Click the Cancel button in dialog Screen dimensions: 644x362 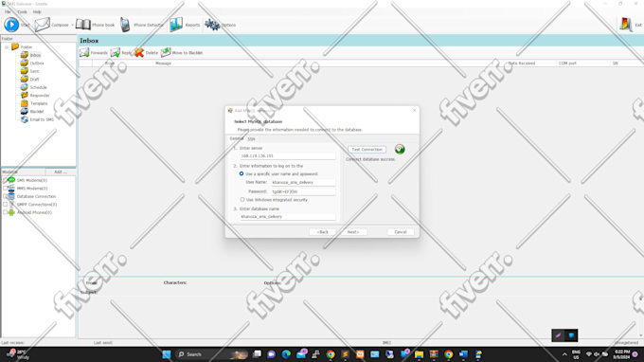pyautogui.click(x=401, y=232)
